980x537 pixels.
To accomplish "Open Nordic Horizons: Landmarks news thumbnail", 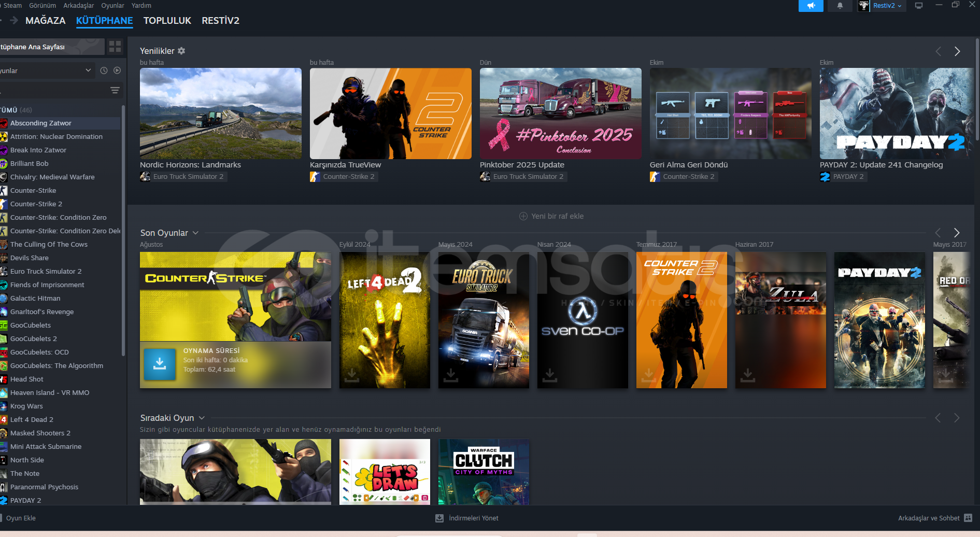I will tap(221, 114).
